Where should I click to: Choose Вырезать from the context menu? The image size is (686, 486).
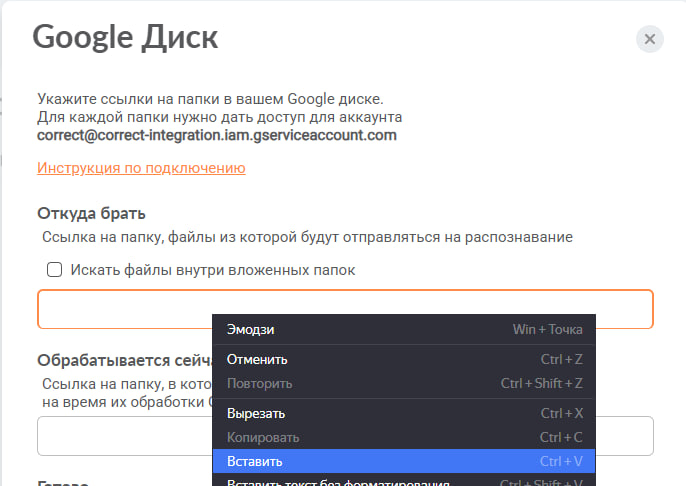pyautogui.click(x=404, y=413)
